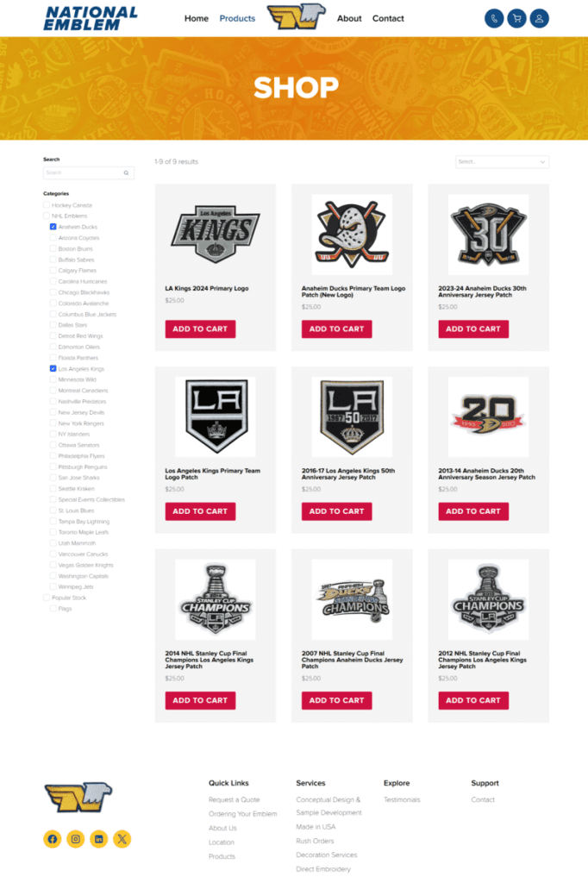The width and height of the screenshot is (588, 883).
Task: Open the LinkedIn social icon
Action: pyautogui.click(x=99, y=839)
